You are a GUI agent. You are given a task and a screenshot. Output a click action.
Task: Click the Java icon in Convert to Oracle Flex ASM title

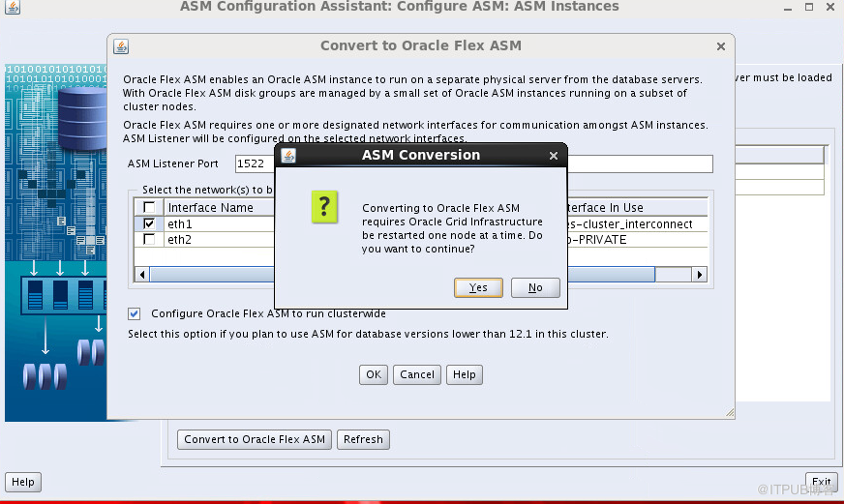click(x=121, y=46)
